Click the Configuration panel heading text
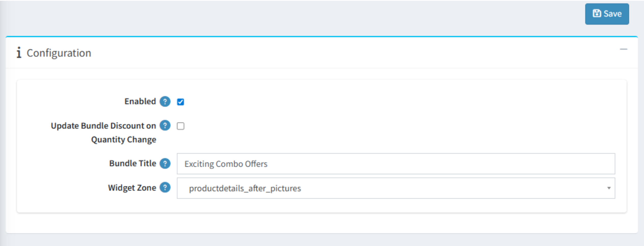 click(59, 53)
